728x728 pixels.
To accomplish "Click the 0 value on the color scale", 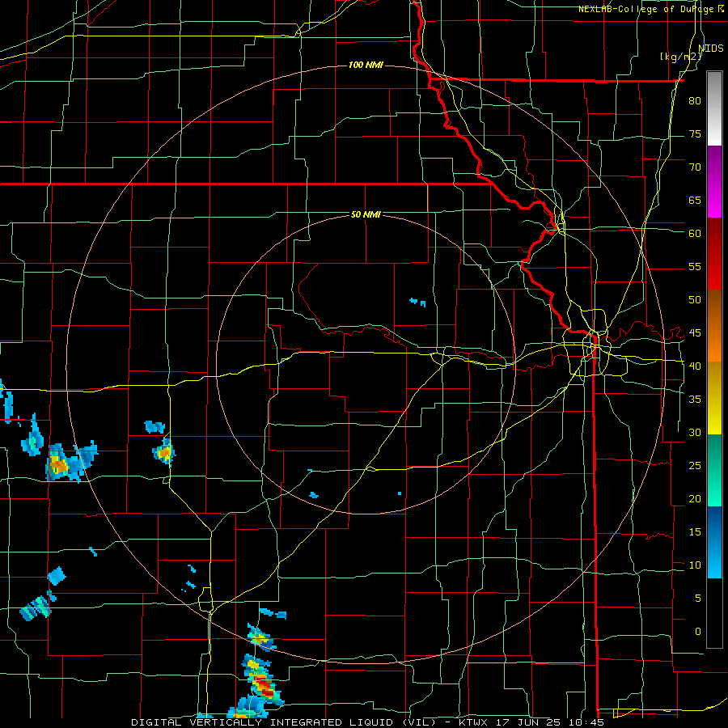I will pos(698,632).
